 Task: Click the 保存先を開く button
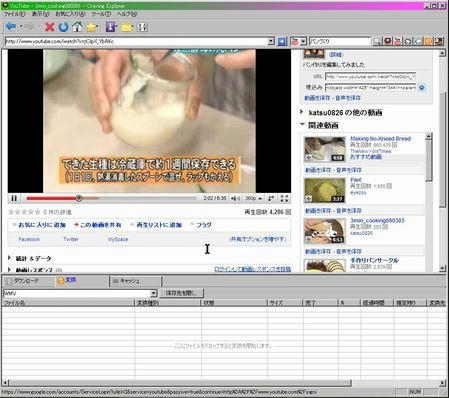click(180, 293)
